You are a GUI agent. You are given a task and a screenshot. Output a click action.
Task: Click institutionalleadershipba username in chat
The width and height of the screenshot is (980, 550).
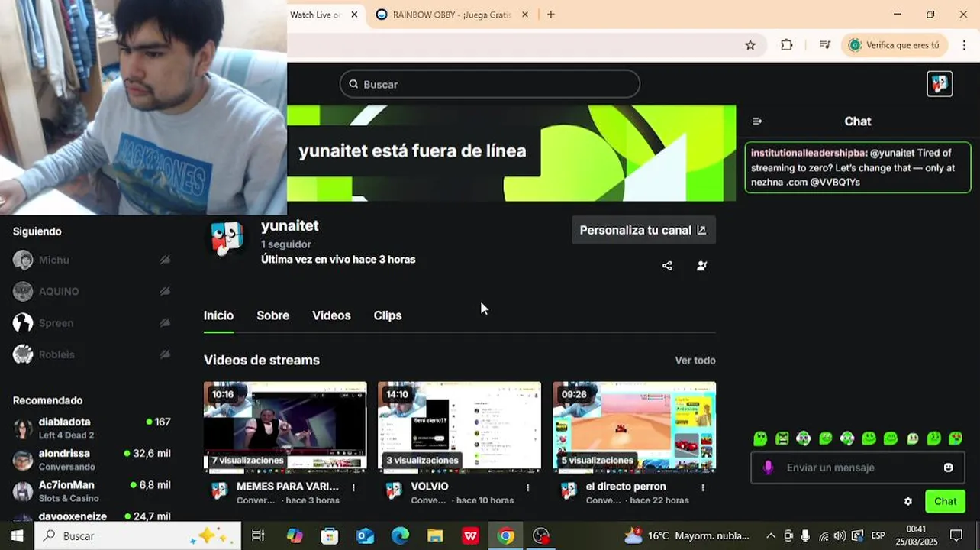(x=809, y=153)
